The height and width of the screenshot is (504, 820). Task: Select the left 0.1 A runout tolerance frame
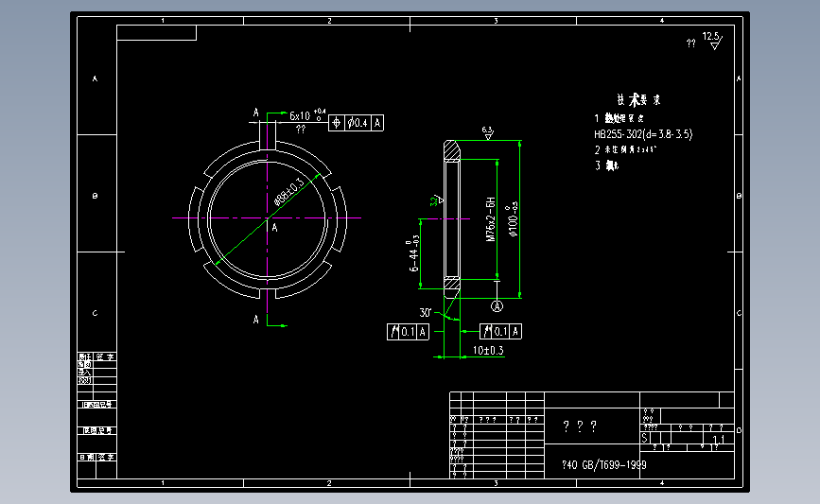pyautogui.click(x=408, y=332)
